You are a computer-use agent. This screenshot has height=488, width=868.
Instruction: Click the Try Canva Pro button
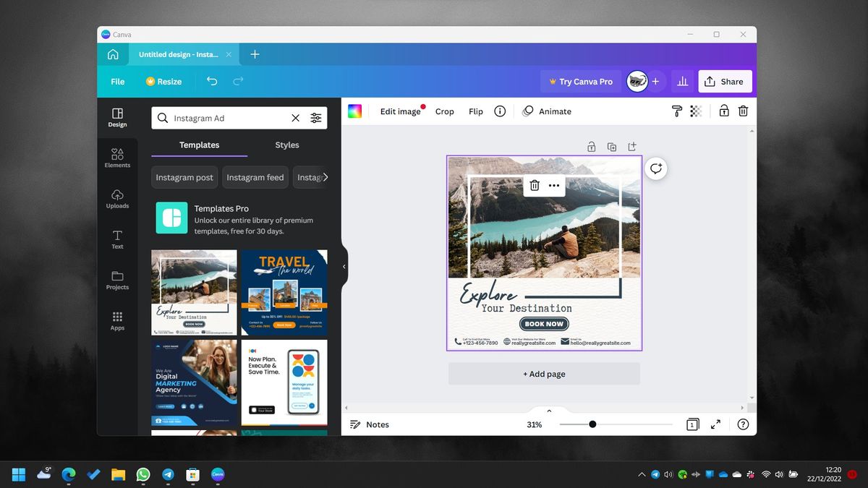[x=580, y=81]
